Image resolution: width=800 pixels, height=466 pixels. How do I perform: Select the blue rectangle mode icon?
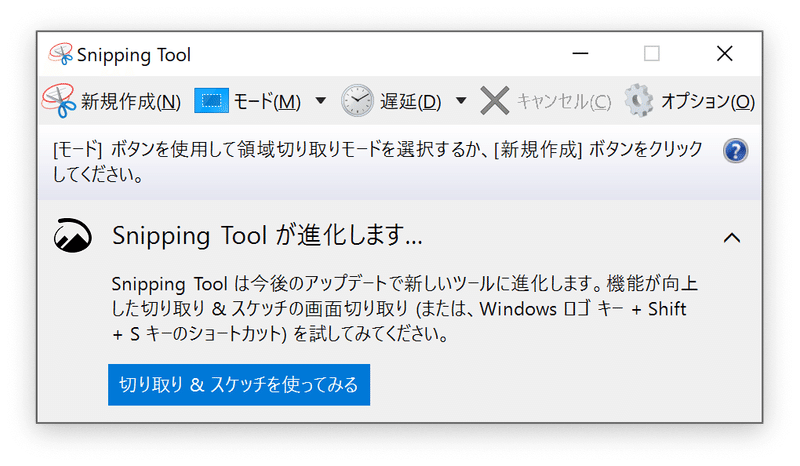211,101
